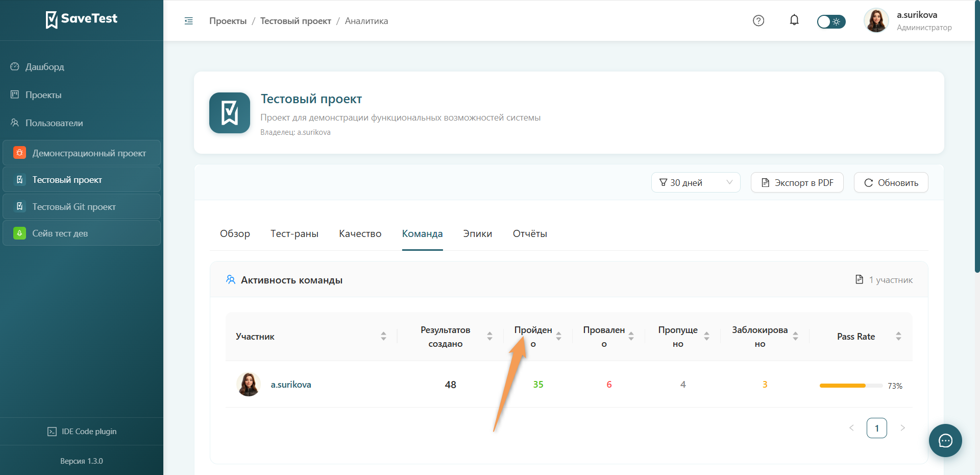This screenshot has width=980, height=475.
Task: Open the a.surikova profile menu
Action: [x=908, y=20]
